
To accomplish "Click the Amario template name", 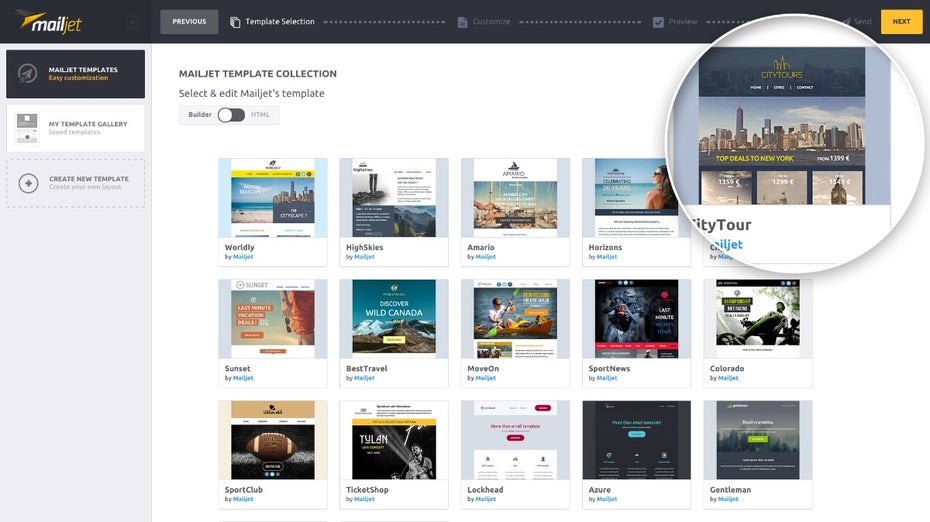I will tap(481, 247).
